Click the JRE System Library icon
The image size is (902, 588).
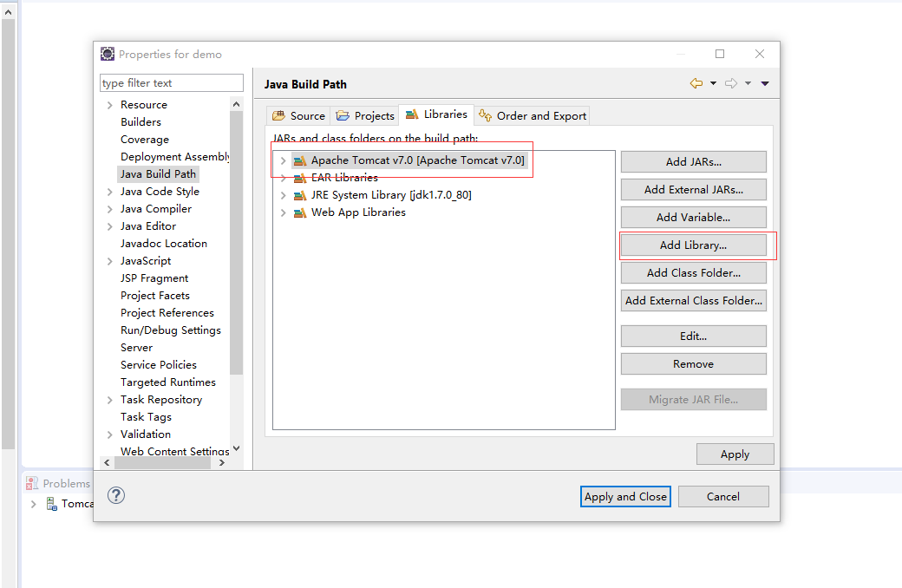300,195
